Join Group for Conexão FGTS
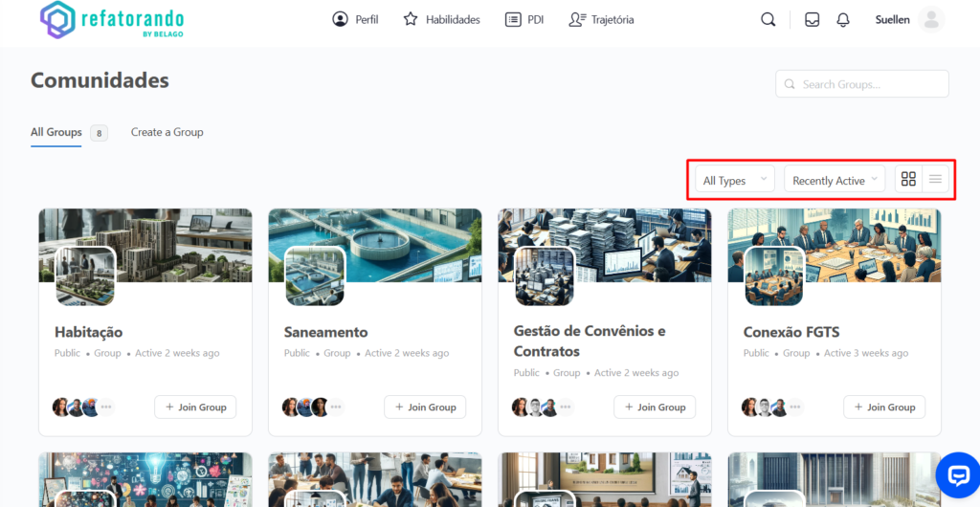 coord(883,408)
